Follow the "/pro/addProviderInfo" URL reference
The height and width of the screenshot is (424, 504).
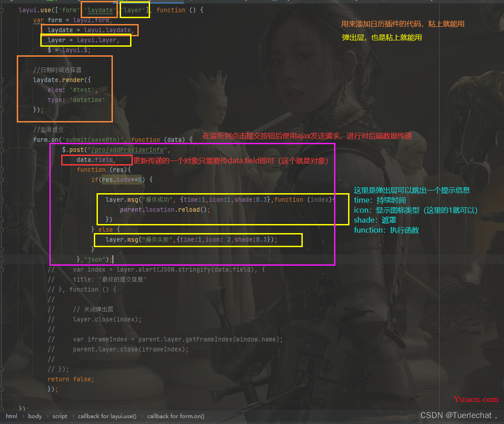point(127,150)
